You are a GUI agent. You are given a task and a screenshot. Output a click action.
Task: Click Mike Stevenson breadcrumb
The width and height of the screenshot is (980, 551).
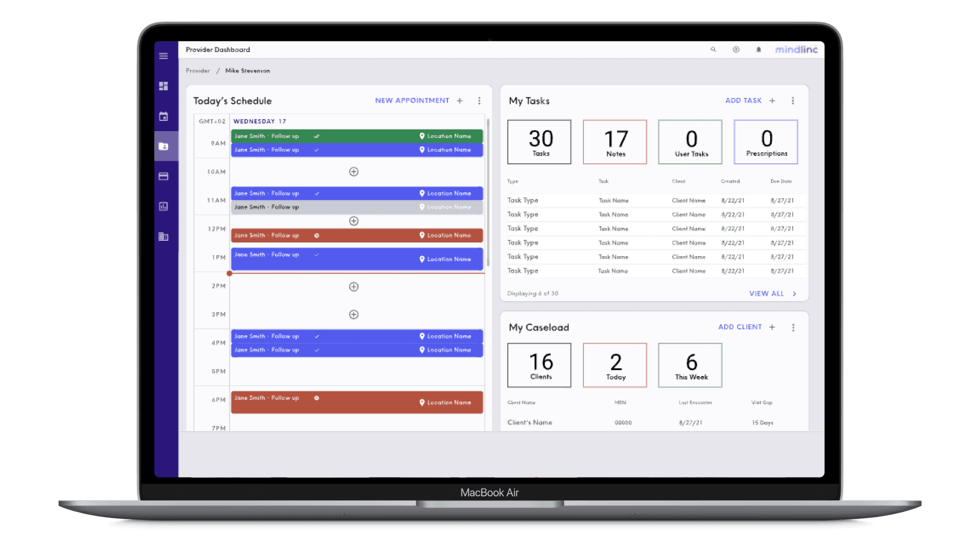[x=248, y=71]
